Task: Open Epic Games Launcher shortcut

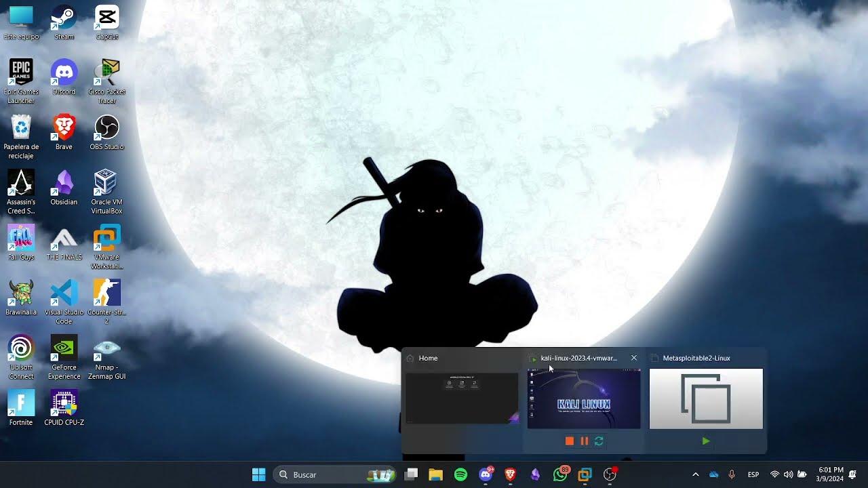Action: (21, 82)
